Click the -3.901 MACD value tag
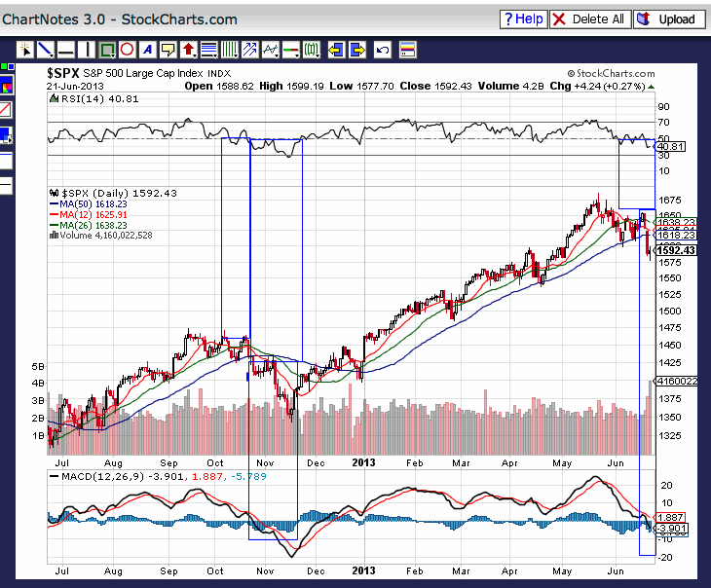 [x=672, y=529]
